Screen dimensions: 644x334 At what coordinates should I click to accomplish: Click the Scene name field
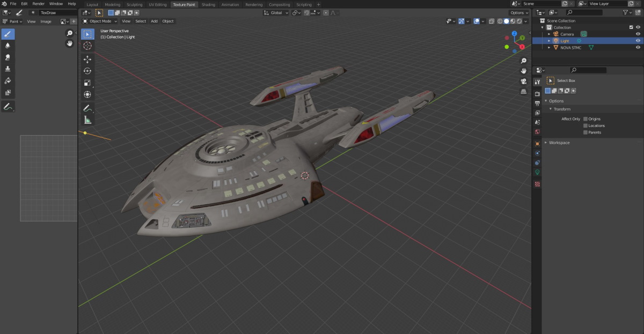point(541,4)
